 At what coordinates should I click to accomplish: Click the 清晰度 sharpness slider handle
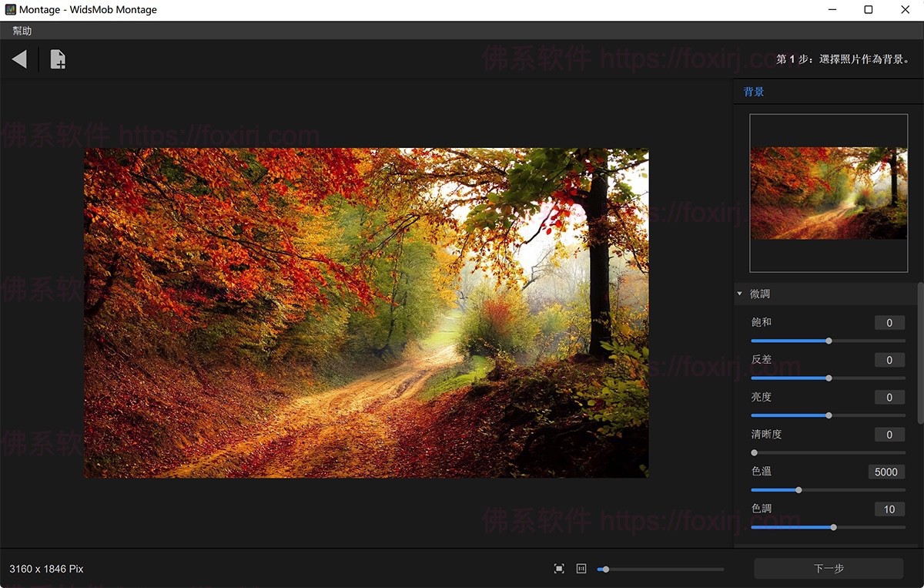[x=754, y=453]
